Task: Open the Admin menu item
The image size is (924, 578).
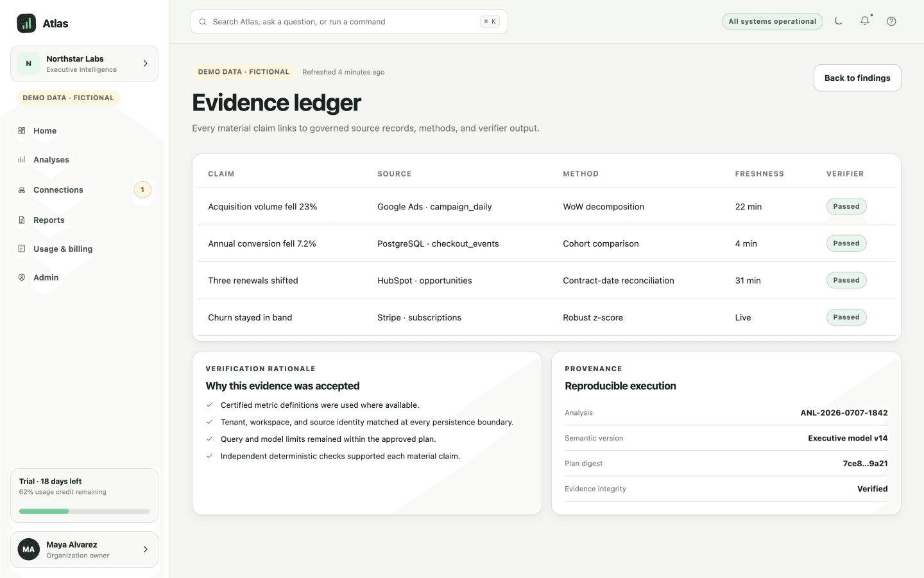Action: click(84, 277)
